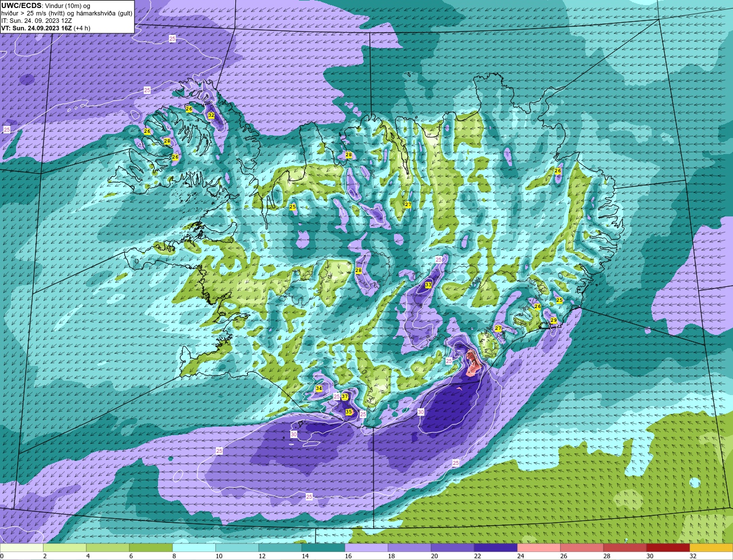Select the 8–10 m/s light cyan legend swatch
Viewport: 733px width, 560px height.
point(194,547)
